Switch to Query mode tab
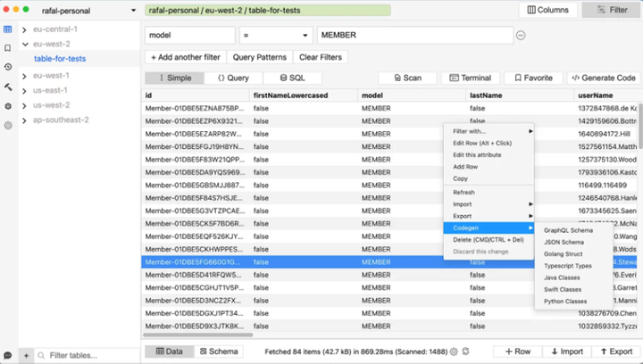Viewport: 643px width, 364px height. pos(233,78)
